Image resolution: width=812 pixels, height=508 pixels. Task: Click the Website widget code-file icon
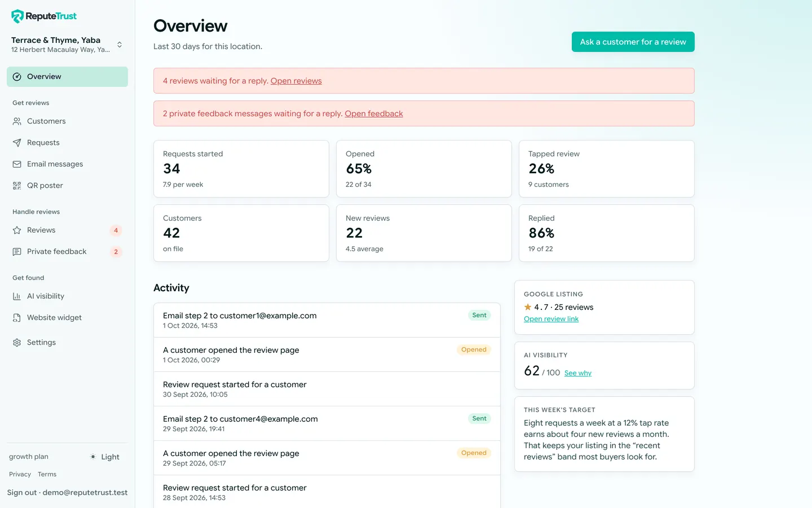[x=17, y=318]
